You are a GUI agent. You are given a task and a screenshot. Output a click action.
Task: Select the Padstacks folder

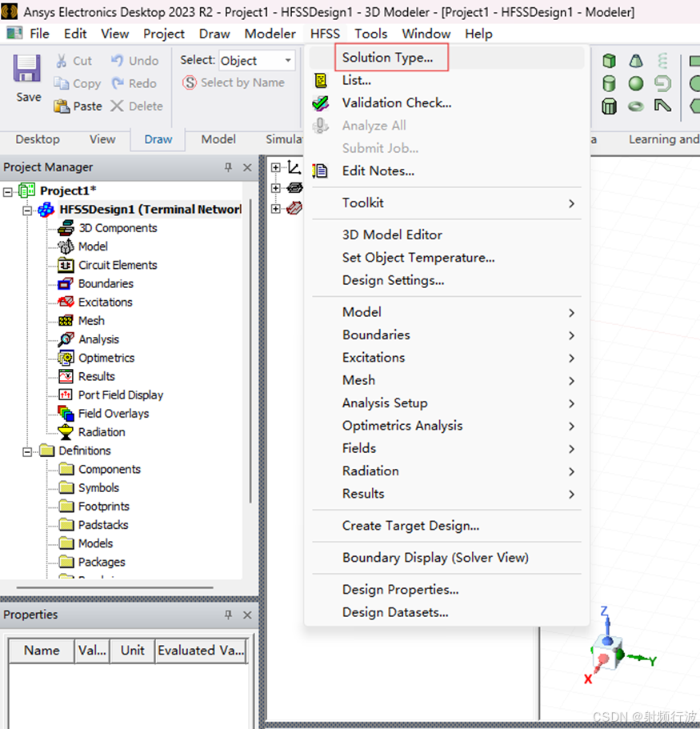pos(102,525)
